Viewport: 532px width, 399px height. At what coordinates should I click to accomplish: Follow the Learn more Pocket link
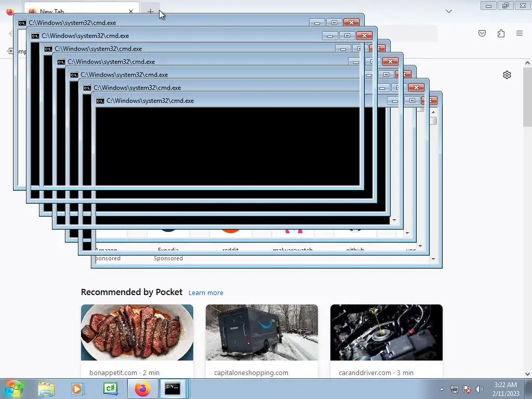tap(206, 293)
